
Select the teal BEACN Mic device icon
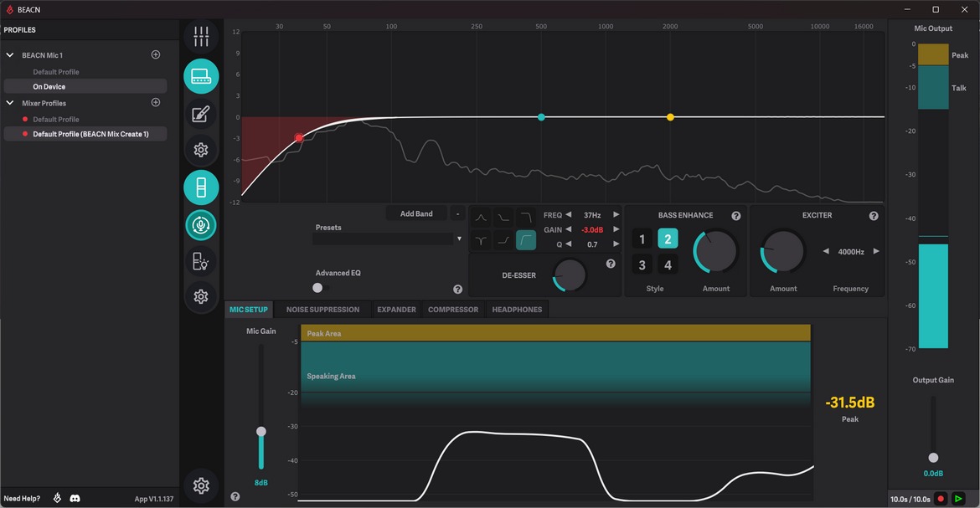(x=201, y=76)
